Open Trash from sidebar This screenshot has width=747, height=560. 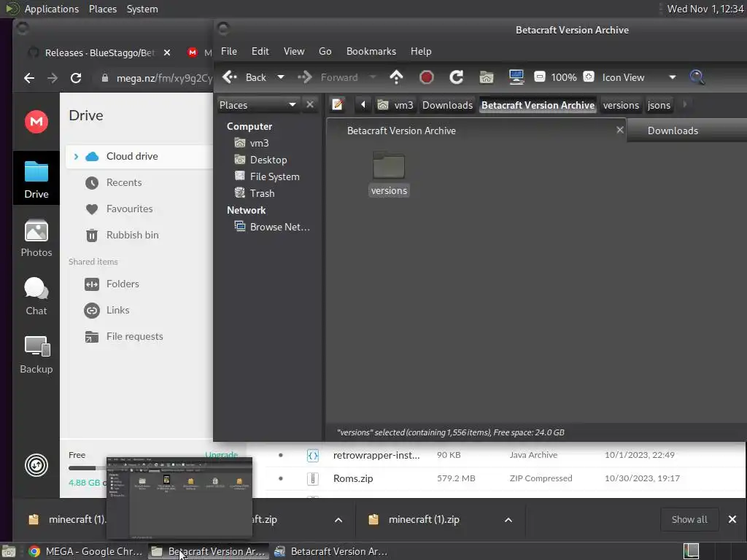coord(263,192)
